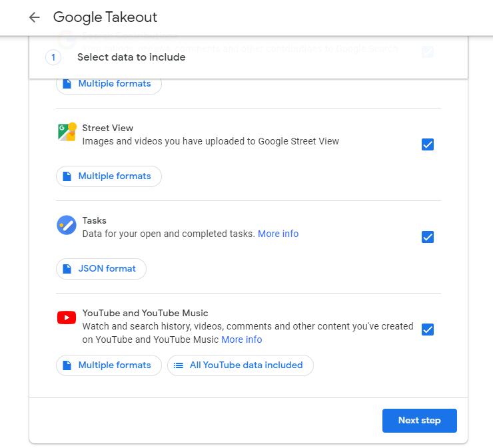Image resolution: width=493 pixels, height=448 pixels.
Task: Click the red YouTube icon
Action: 67,318
